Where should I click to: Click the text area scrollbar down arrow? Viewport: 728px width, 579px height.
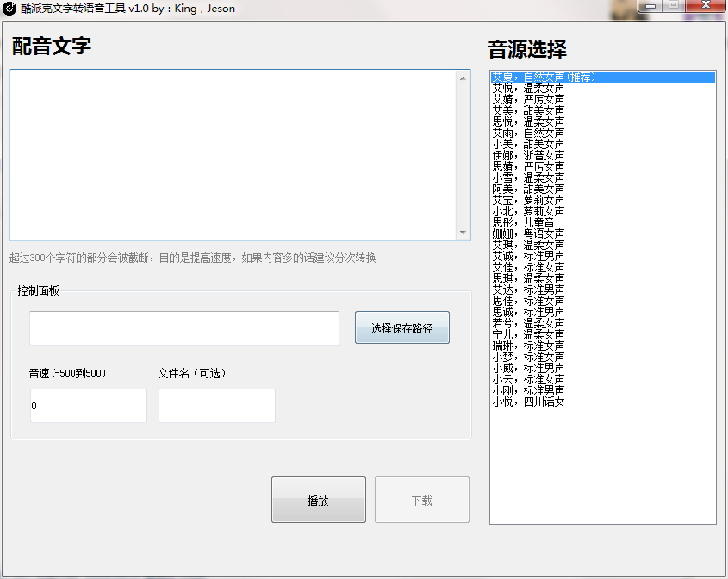tap(463, 233)
